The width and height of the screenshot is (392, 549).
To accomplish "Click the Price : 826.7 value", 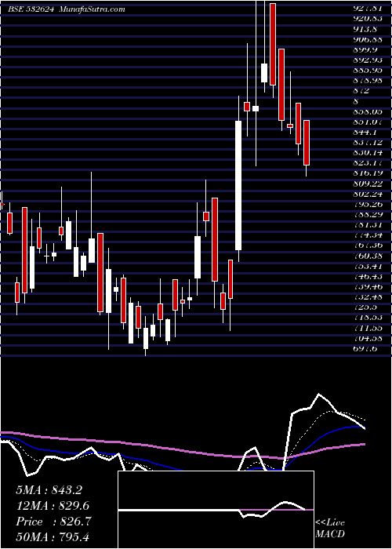I will coord(53,522).
